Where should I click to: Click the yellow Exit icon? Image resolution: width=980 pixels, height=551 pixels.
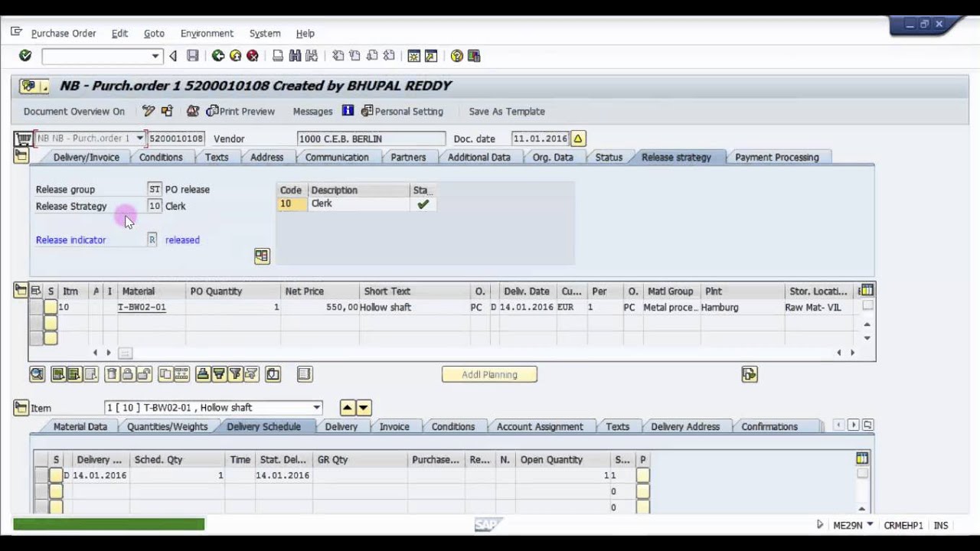click(235, 56)
